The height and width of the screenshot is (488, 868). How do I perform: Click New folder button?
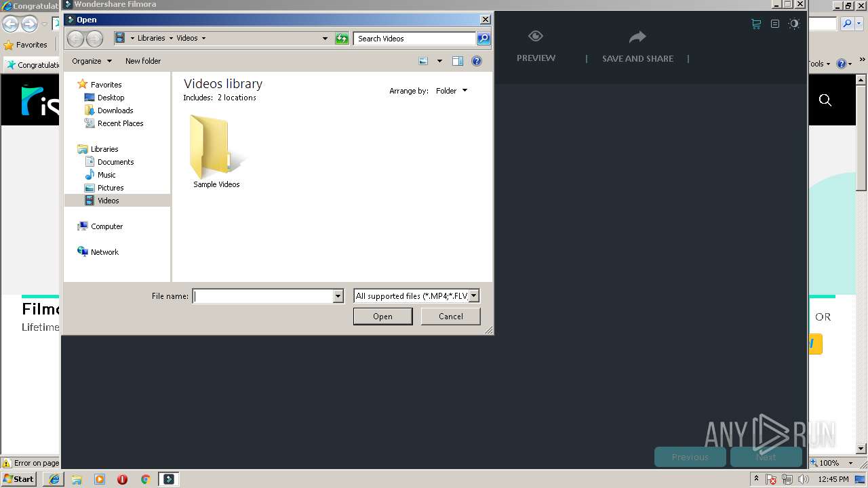(143, 61)
